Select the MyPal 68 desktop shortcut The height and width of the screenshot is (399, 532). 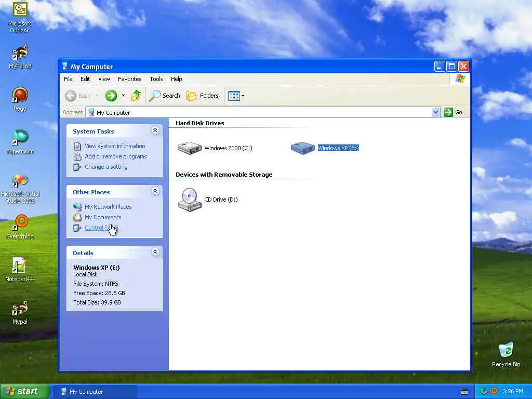(20, 57)
